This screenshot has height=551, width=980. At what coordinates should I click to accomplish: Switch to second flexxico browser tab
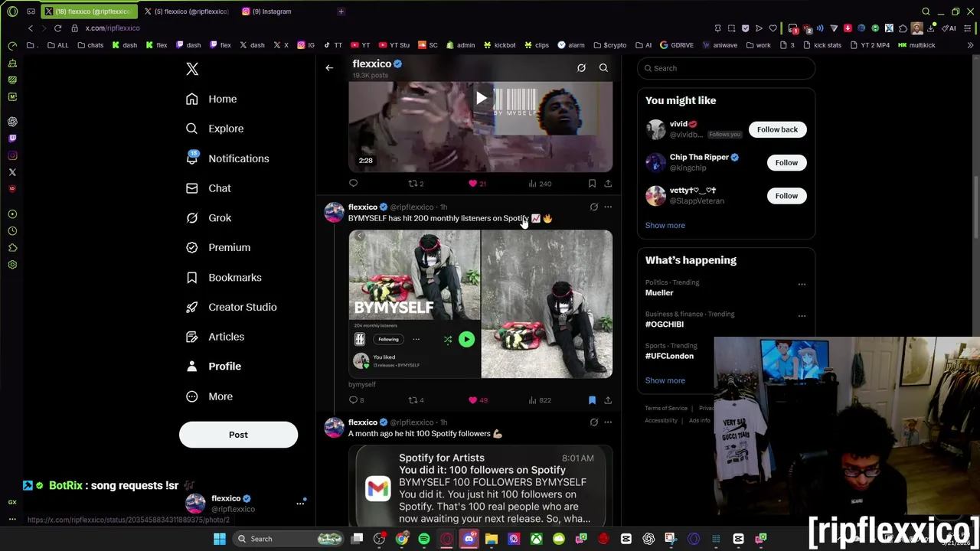187,11
